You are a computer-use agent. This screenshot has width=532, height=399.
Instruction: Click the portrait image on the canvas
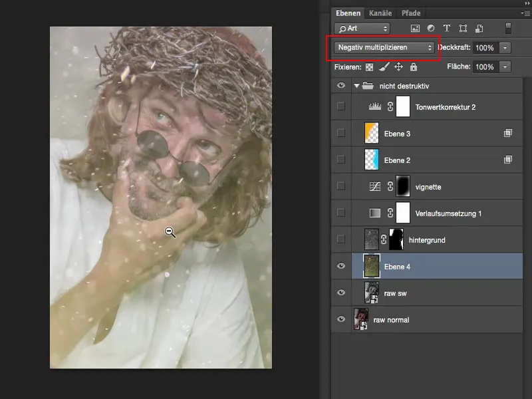[x=161, y=198]
